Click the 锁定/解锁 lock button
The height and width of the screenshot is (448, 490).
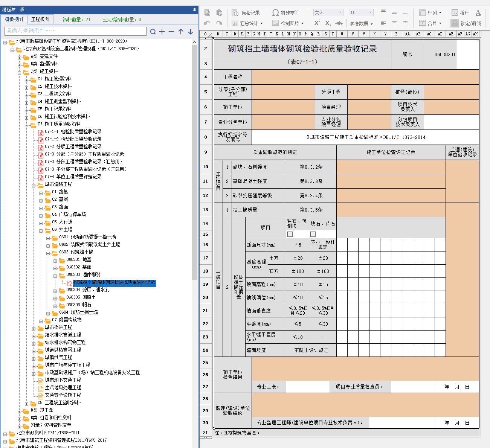point(466,23)
